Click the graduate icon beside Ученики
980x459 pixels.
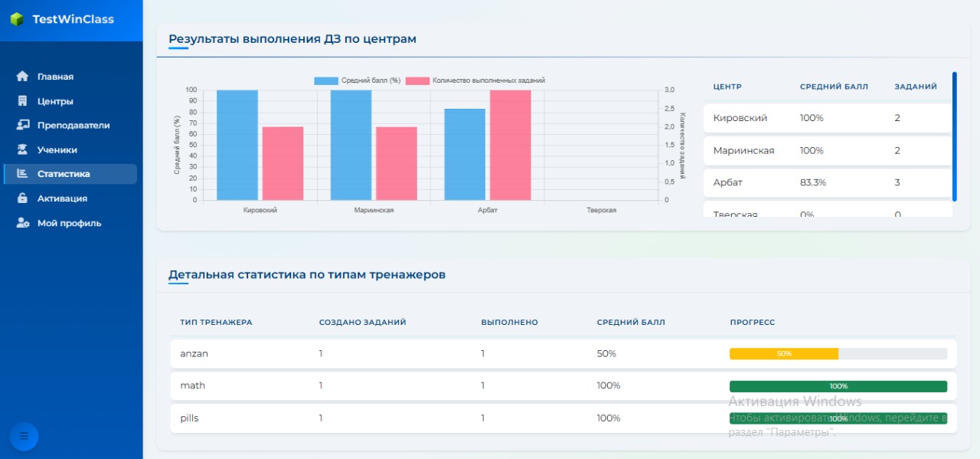[22, 150]
